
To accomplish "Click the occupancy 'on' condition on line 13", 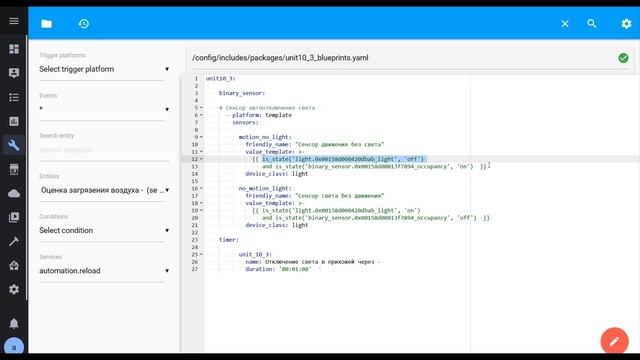I will (x=368, y=167).
